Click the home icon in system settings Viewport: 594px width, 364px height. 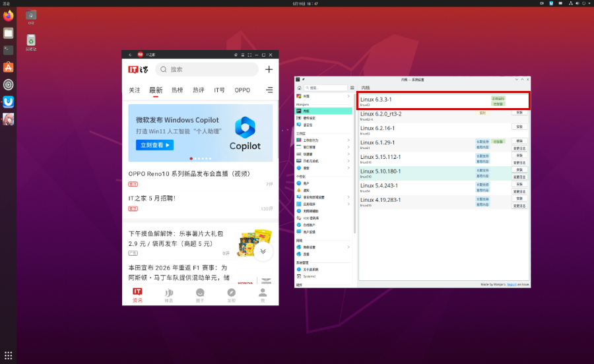click(x=299, y=88)
